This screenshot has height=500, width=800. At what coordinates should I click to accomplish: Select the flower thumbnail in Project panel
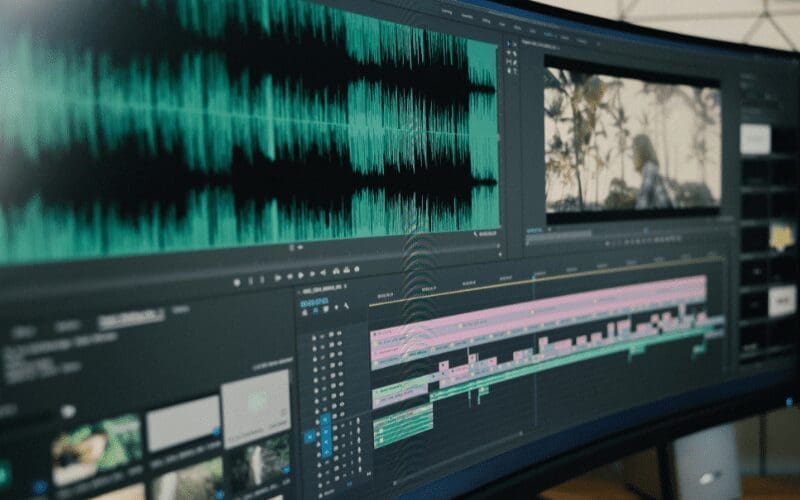click(97, 448)
